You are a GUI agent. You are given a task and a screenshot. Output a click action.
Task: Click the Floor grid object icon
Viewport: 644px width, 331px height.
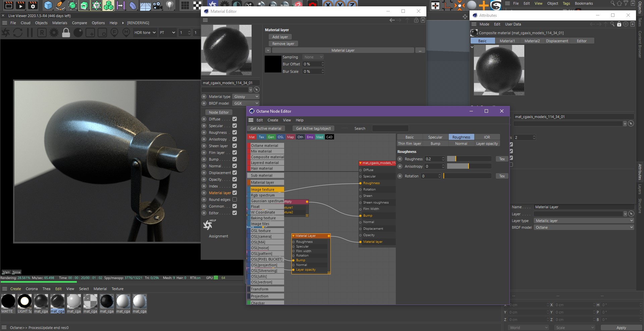coord(145,5)
